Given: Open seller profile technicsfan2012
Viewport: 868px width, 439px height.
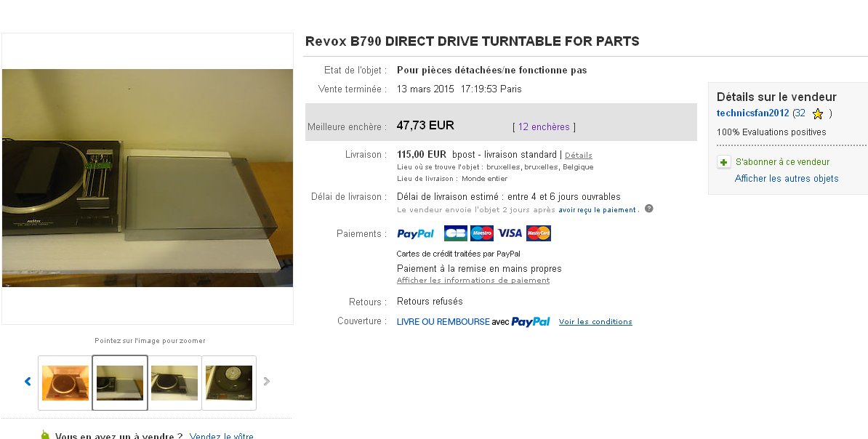Looking at the screenshot, I should coord(752,113).
